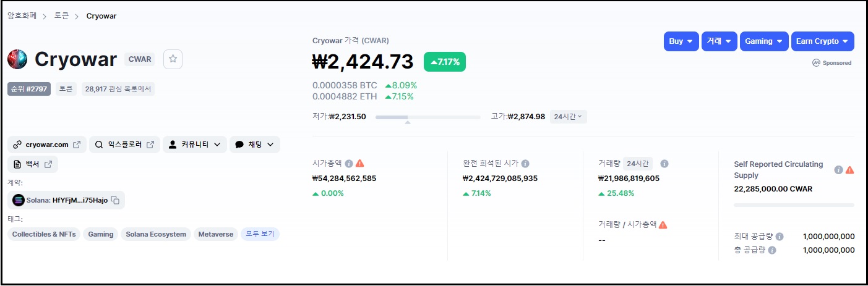Click the Cryowar coin logo
868x286 pixels.
click(17, 59)
